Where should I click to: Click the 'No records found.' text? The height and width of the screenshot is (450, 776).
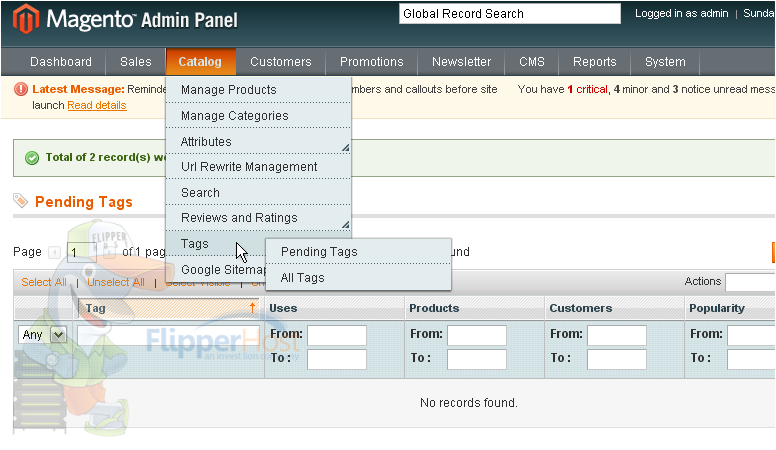pyautogui.click(x=469, y=402)
